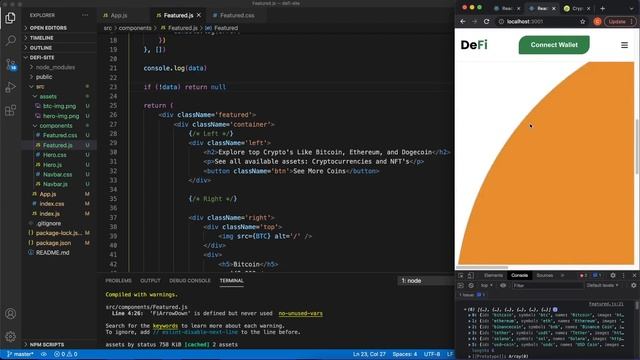
Task: Open DevTools customize three-dot menu
Action: click(623, 276)
